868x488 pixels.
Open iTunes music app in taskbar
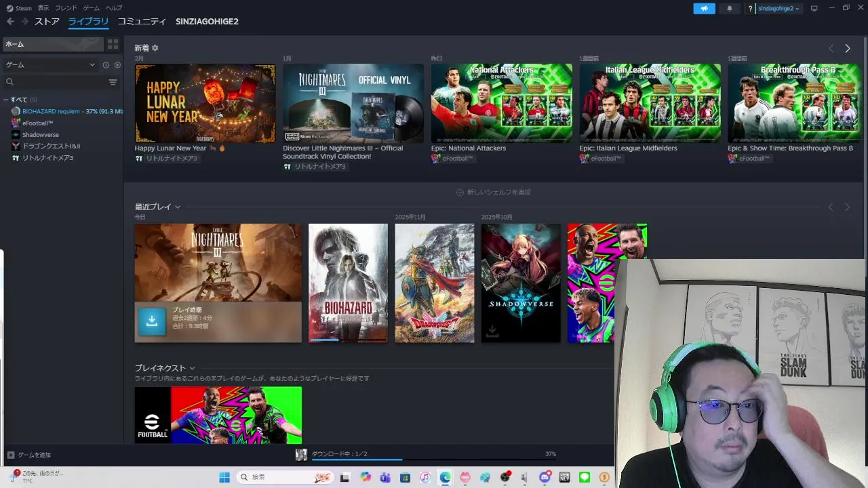pyautogui.click(x=425, y=477)
